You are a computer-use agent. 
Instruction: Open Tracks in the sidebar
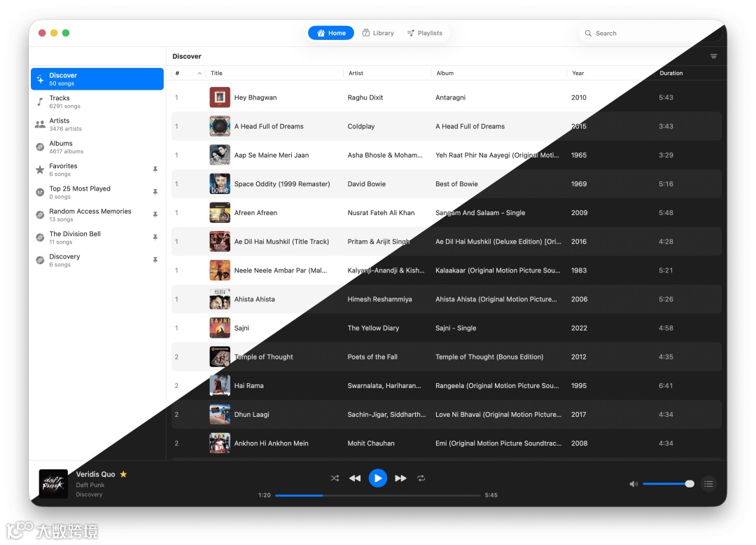click(x=97, y=102)
